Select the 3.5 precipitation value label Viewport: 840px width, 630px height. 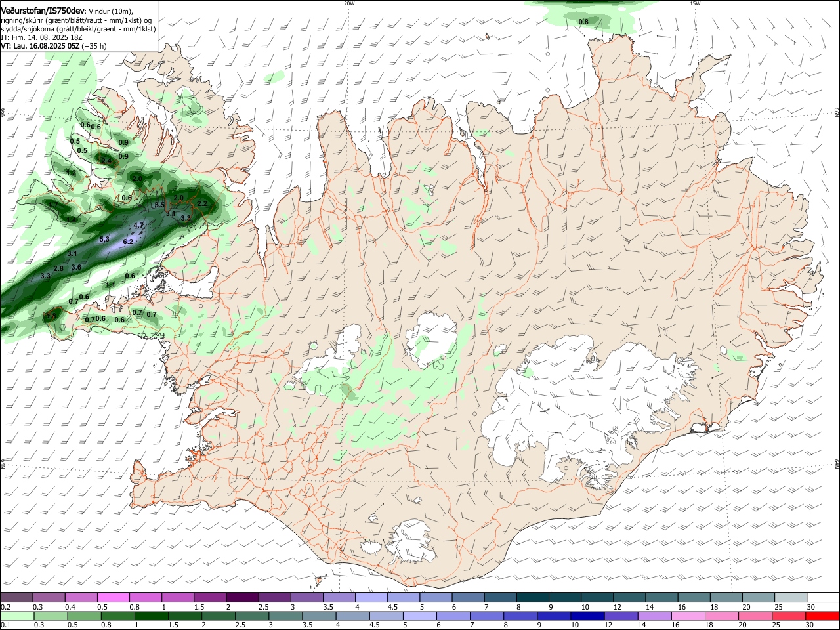coord(159,205)
